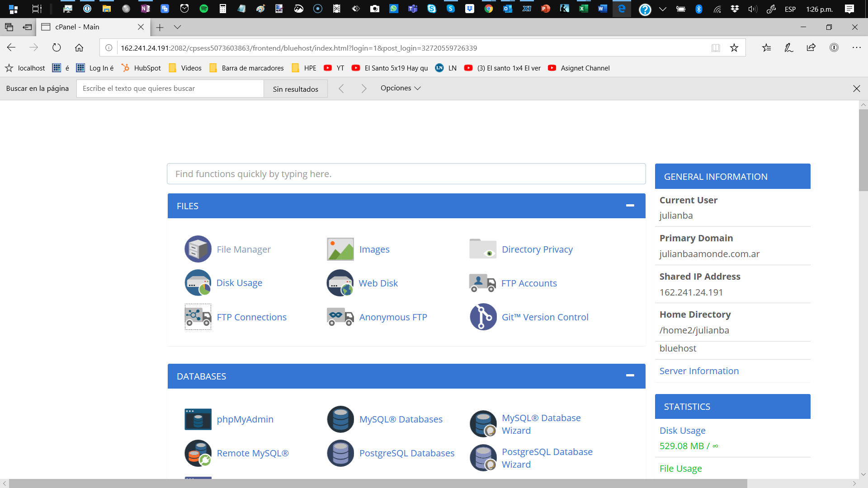Viewport: 868px width, 488px height.
Task: Open the MySQL Databases icon
Action: pyautogui.click(x=340, y=419)
